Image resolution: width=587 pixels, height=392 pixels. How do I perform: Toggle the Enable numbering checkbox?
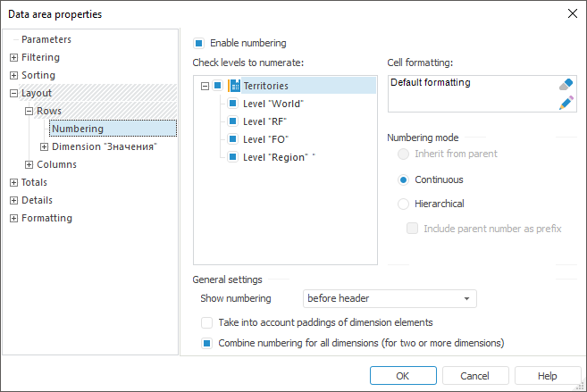point(199,43)
